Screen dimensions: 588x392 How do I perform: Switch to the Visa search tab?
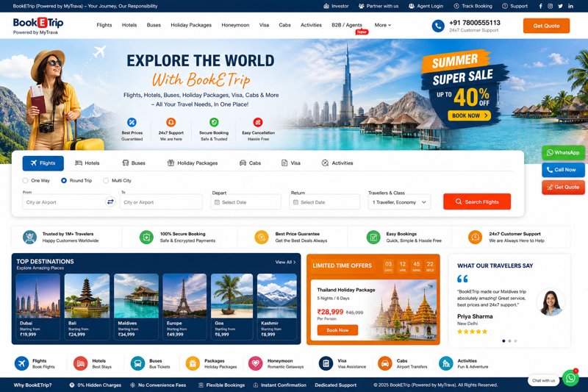tap(291, 163)
